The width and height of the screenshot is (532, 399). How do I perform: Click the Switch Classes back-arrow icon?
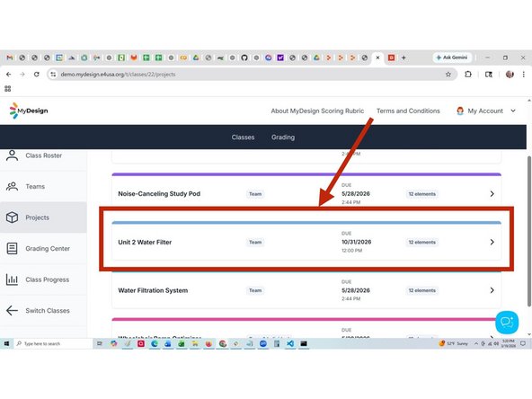pyautogui.click(x=13, y=310)
